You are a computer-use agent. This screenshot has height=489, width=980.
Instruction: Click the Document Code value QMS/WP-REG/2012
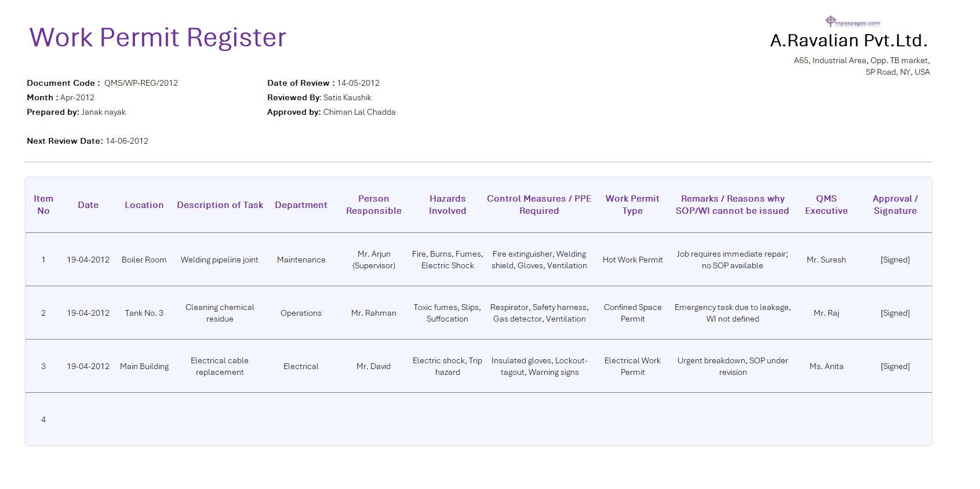point(141,83)
